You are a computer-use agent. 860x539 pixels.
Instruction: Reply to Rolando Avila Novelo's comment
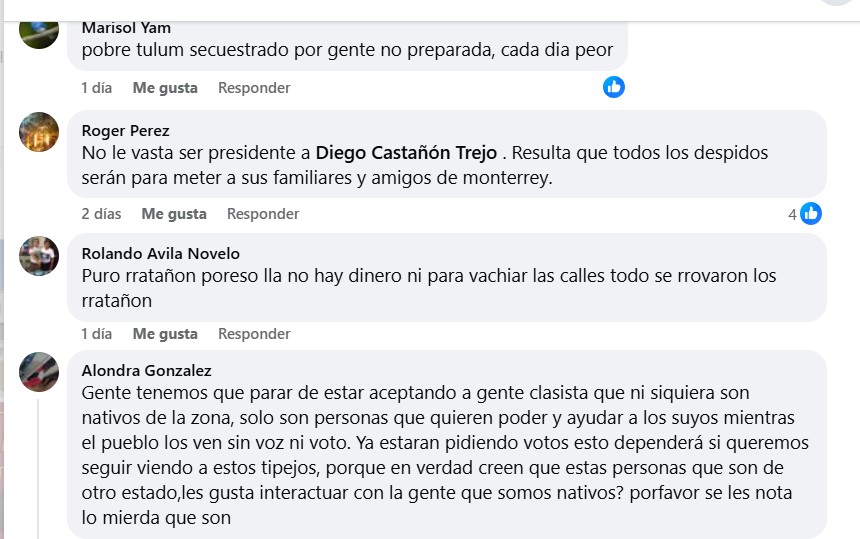coord(254,334)
